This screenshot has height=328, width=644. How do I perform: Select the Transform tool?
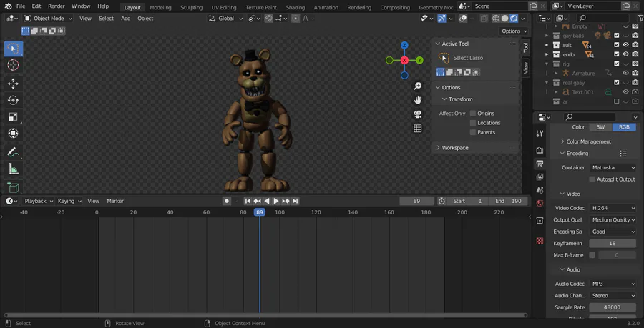pos(13,133)
